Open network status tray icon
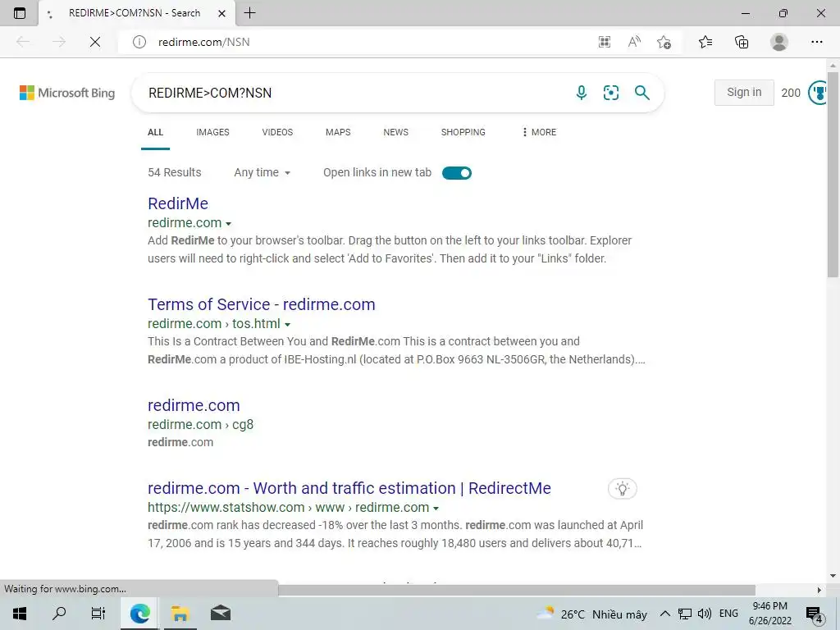Screen dimensions: 840x630 tap(684, 614)
